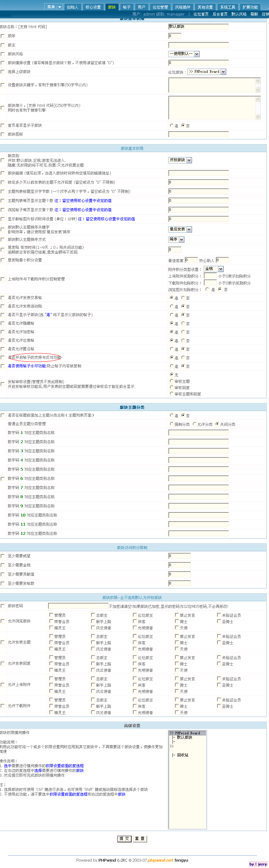
Task: Click the 版块链接 input field
Action: (x=198, y=173)
